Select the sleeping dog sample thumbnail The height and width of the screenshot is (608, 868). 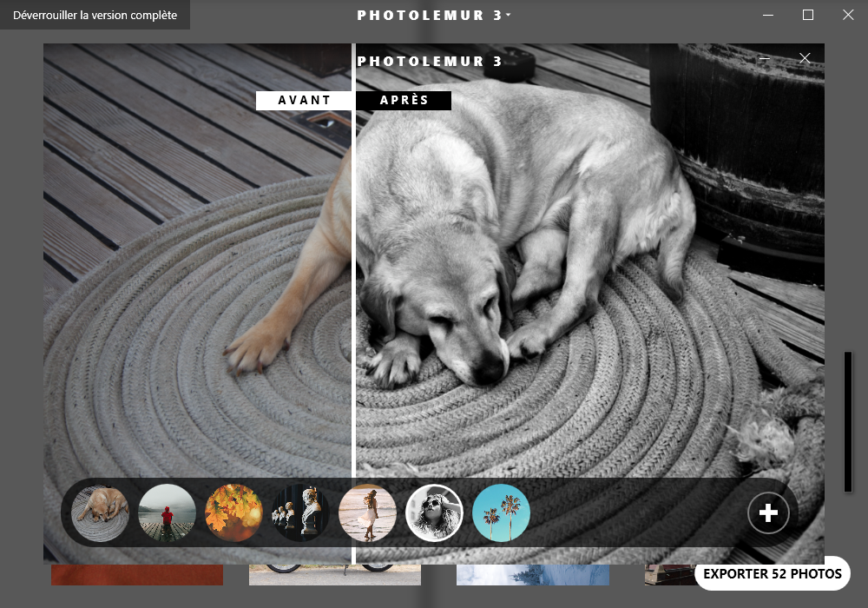click(x=100, y=512)
